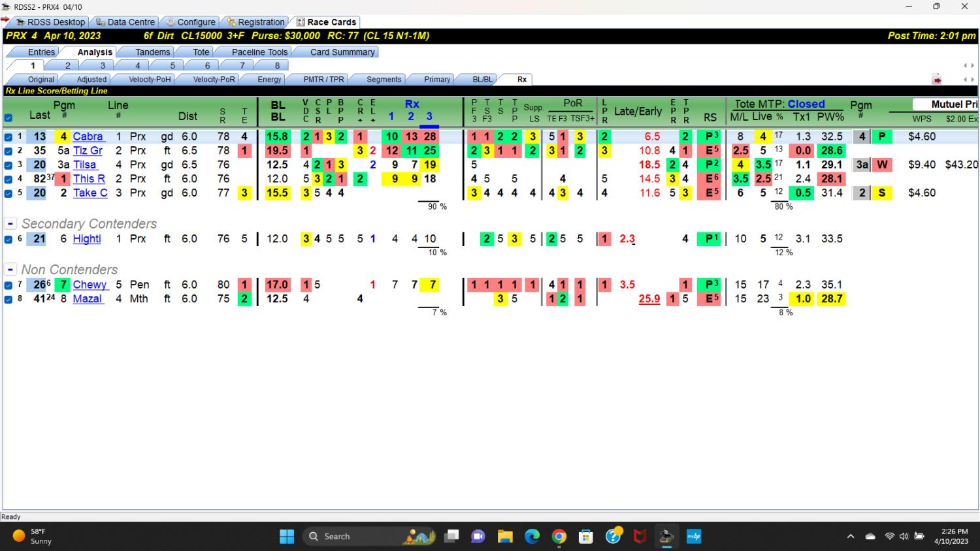Open the myHP app from taskbar

pyautogui.click(x=693, y=537)
